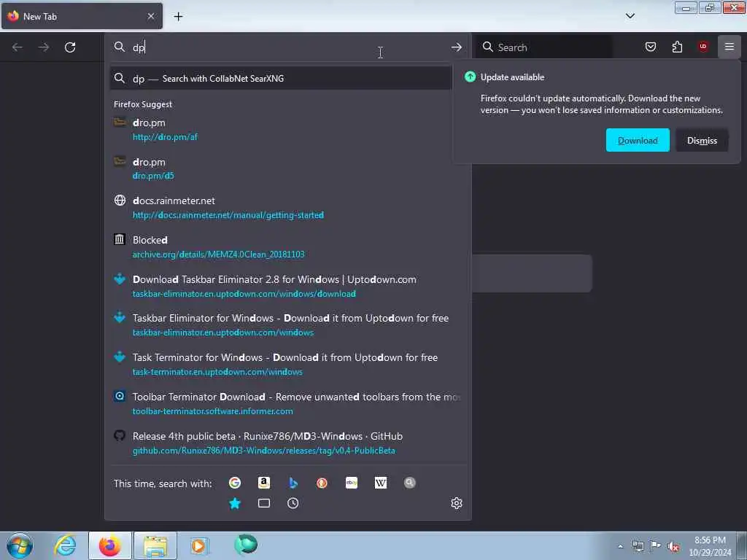747x560 pixels.
Task: Click Download in update notification
Action: click(638, 141)
